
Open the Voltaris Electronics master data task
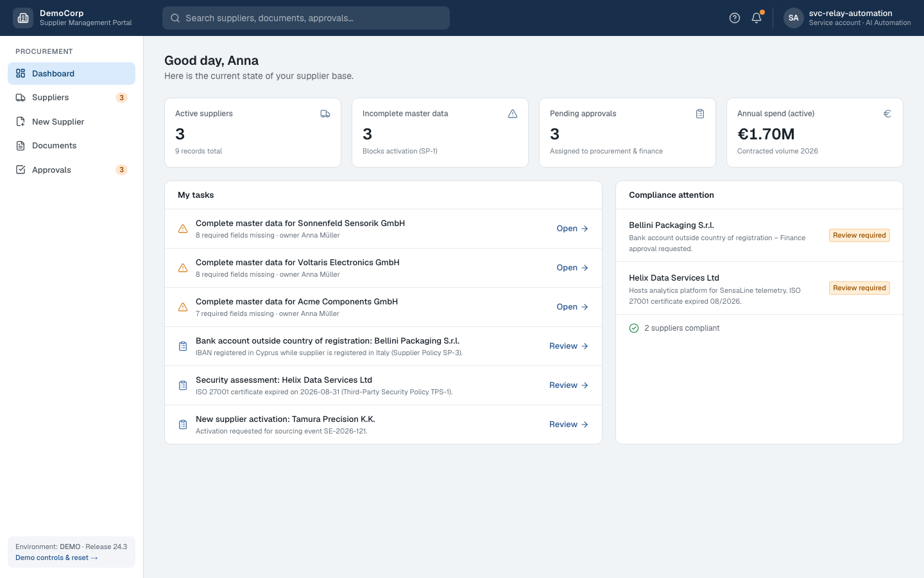[572, 268]
